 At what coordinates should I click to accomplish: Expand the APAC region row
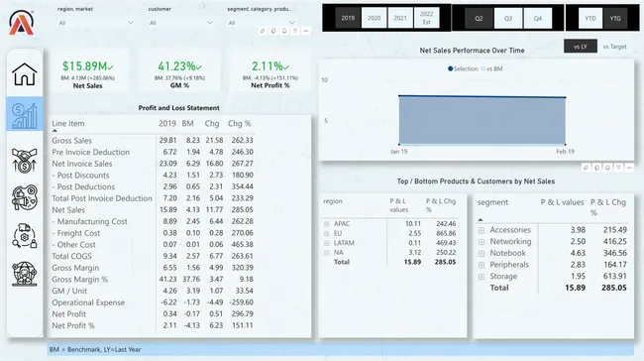pyautogui.click(x=327, y=224)
